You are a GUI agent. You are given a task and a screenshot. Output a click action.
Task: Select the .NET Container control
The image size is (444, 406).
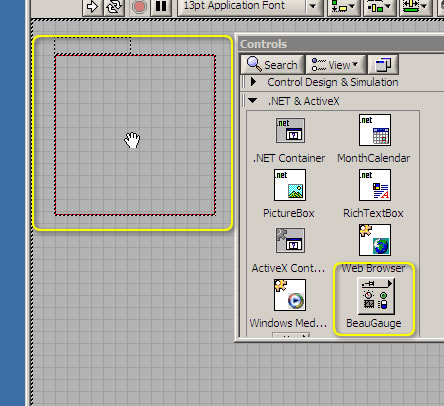click(x=290, y=130)
